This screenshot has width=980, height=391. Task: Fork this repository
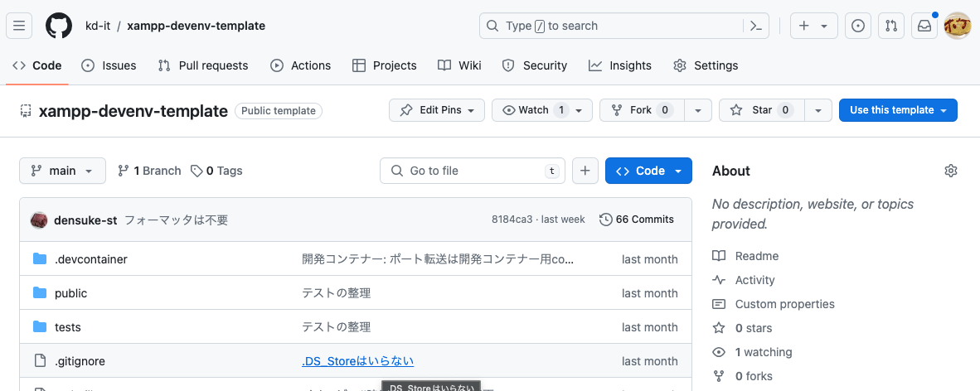(642, 110)
